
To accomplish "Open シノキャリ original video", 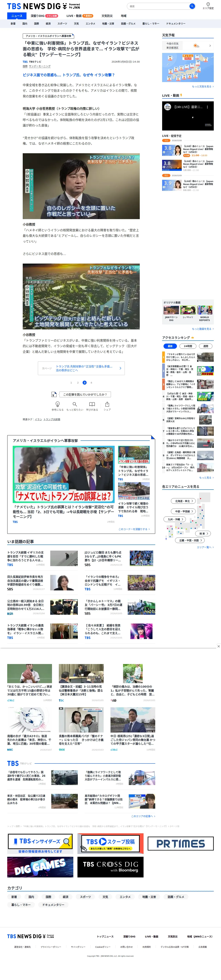I will [188, 312].
